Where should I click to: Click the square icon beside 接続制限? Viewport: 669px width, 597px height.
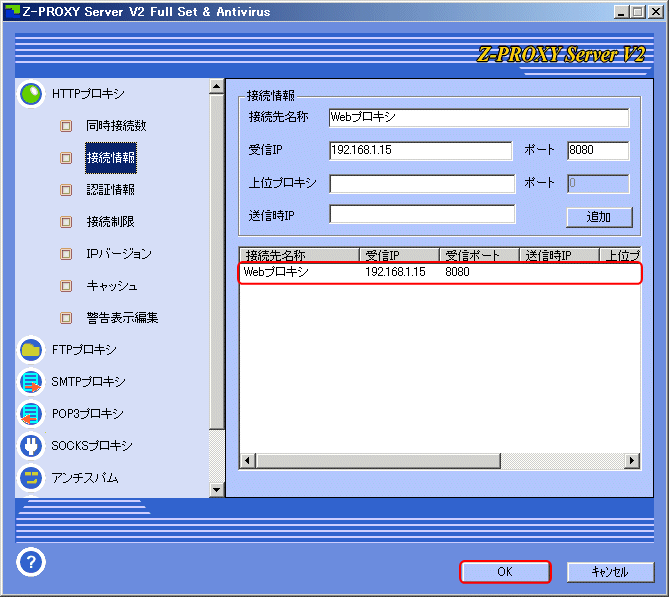click(66, 222)
